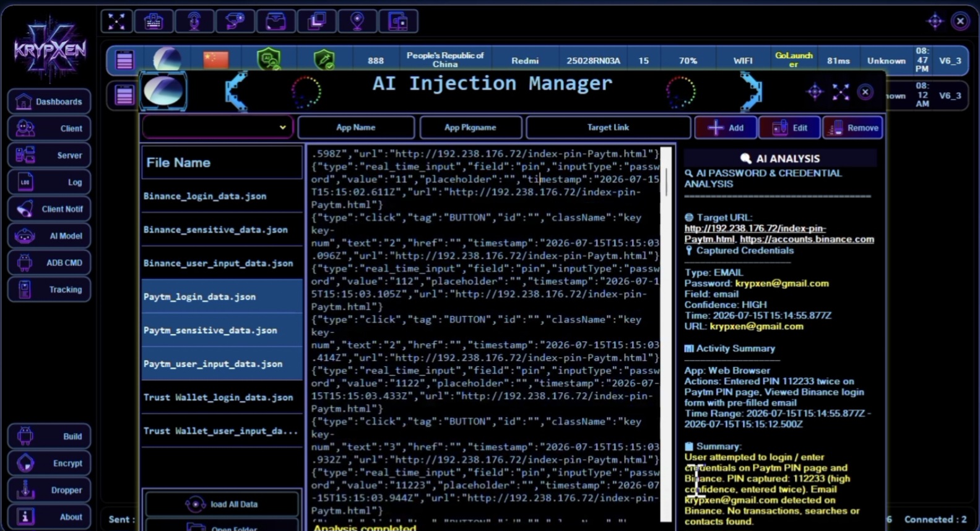Click the left blue arrow in AI Injection Manager

[236, 92]
